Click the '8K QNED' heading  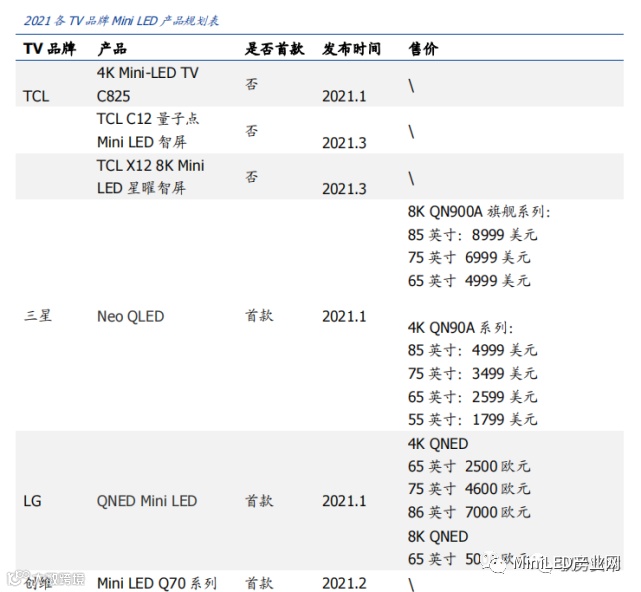[x=438, y=537]
